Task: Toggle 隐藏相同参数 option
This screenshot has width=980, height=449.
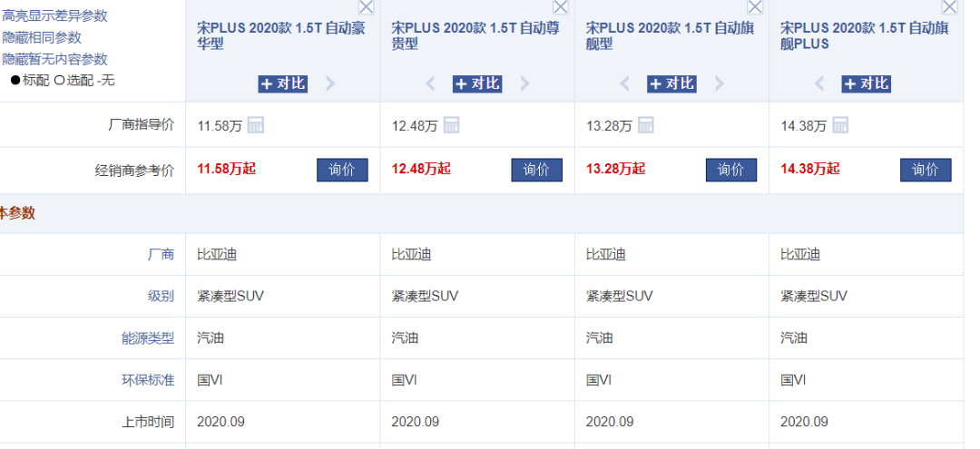Action: pos(41,37)
